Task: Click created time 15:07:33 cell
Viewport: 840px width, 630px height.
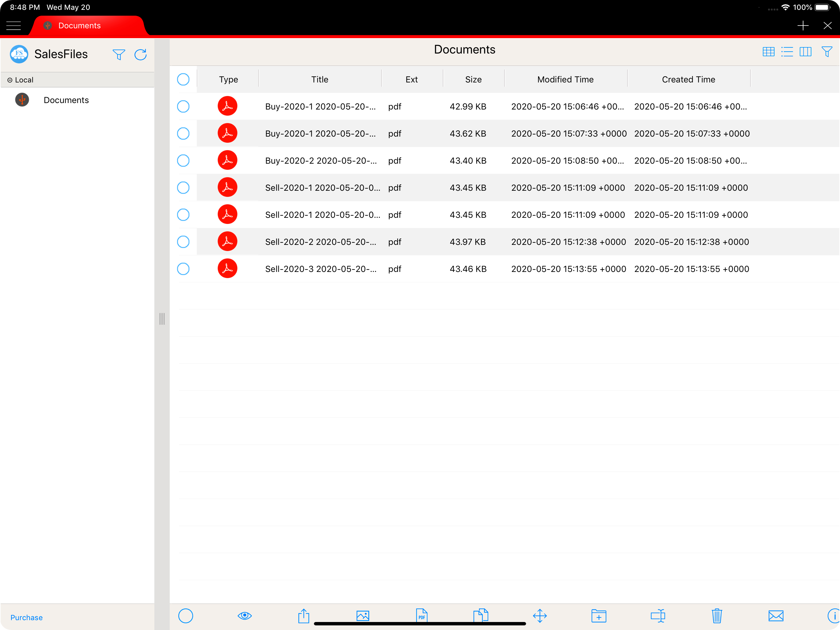Action: 692,134
